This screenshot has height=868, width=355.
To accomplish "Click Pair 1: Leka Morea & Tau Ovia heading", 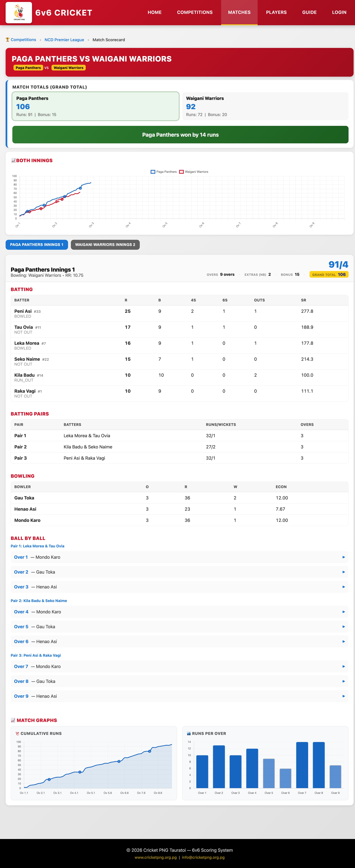I will tap(37, 546).
